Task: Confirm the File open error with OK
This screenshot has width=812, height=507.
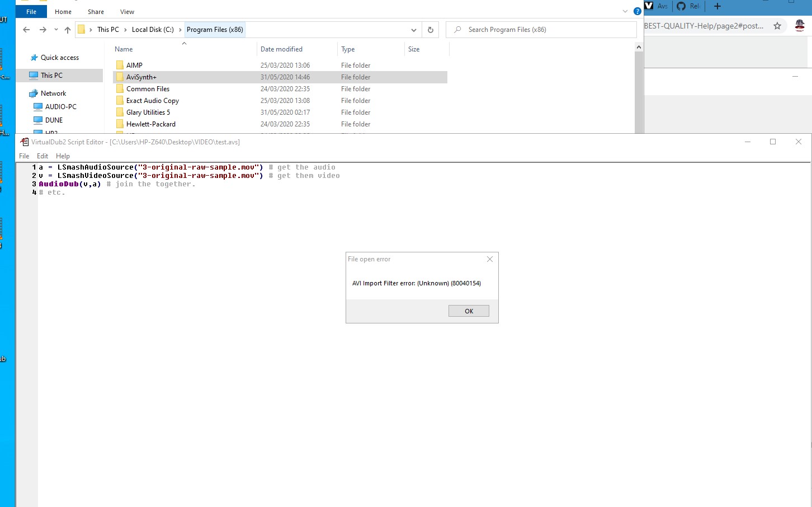Action: click(469, 311)
